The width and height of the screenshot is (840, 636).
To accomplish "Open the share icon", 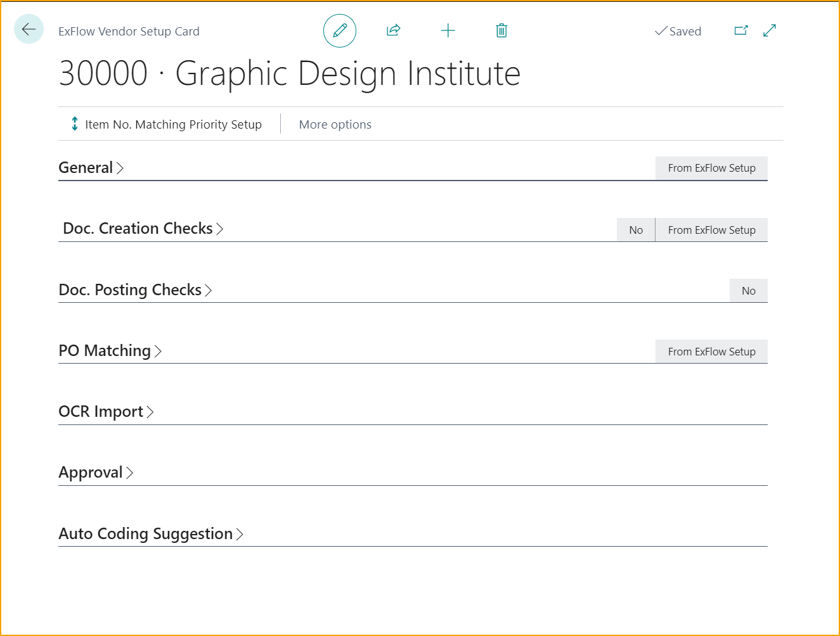I will coord(394,30).
